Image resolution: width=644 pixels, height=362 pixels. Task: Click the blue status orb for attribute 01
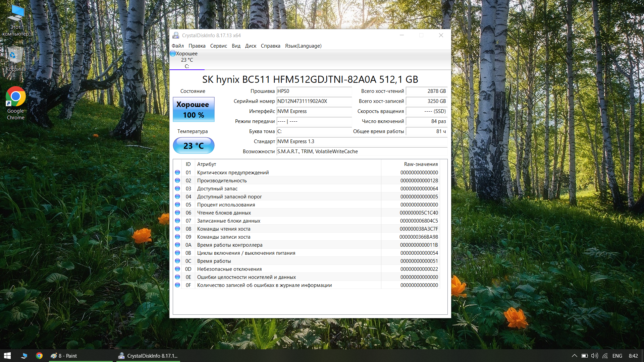click(x=177, y=172)
